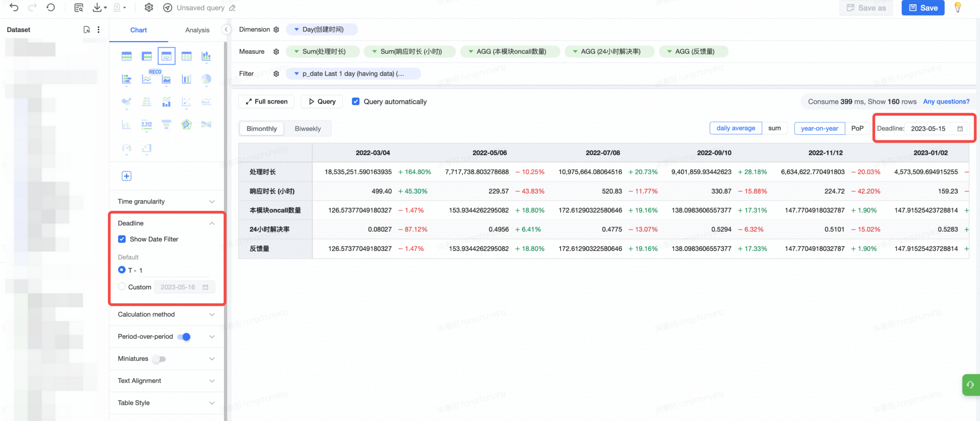Select the indicator card 2,312 chart type
The width and height of the screenshot is (980, 421).
(146, 125)
